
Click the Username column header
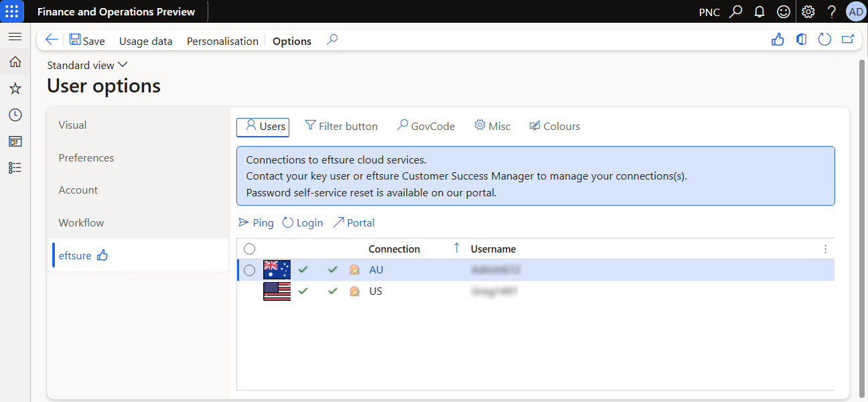[493, 249]
